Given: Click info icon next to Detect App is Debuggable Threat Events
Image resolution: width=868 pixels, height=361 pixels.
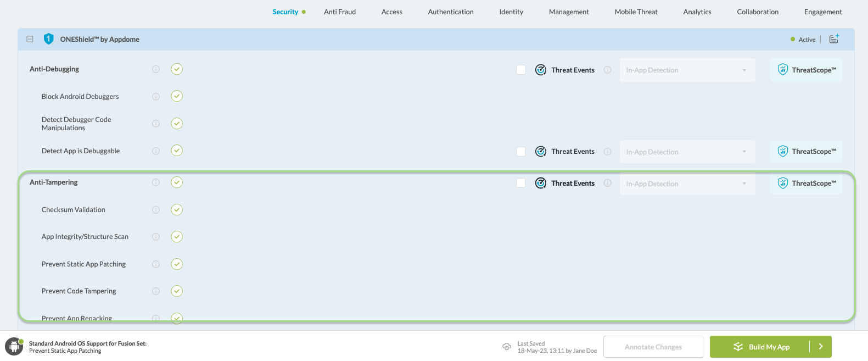Looking at the screenshot, I should tap(608, 152).
